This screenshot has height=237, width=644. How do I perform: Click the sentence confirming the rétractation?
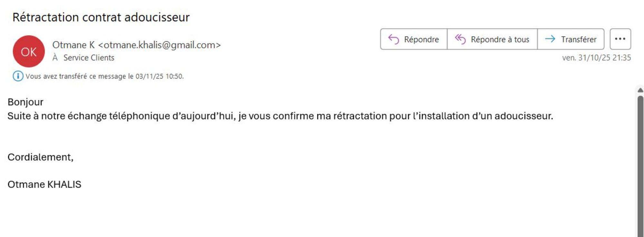(280, 116)
